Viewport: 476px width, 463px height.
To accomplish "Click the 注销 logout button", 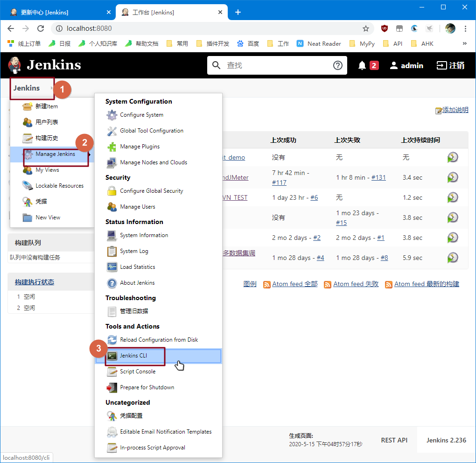I will coord(450,65).
